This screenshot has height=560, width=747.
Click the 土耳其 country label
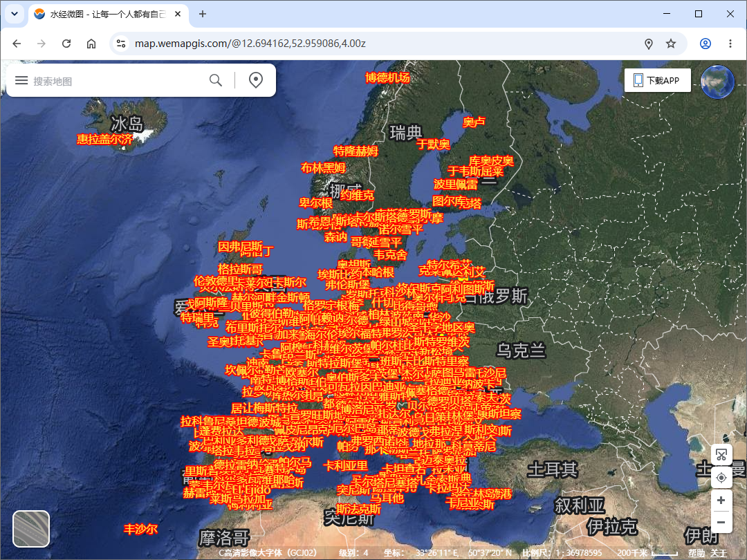pyautogui.click(x=553, y=469)
